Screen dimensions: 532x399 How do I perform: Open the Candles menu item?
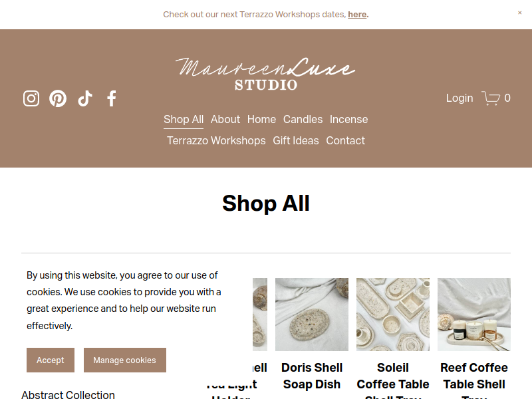point(303,120)
